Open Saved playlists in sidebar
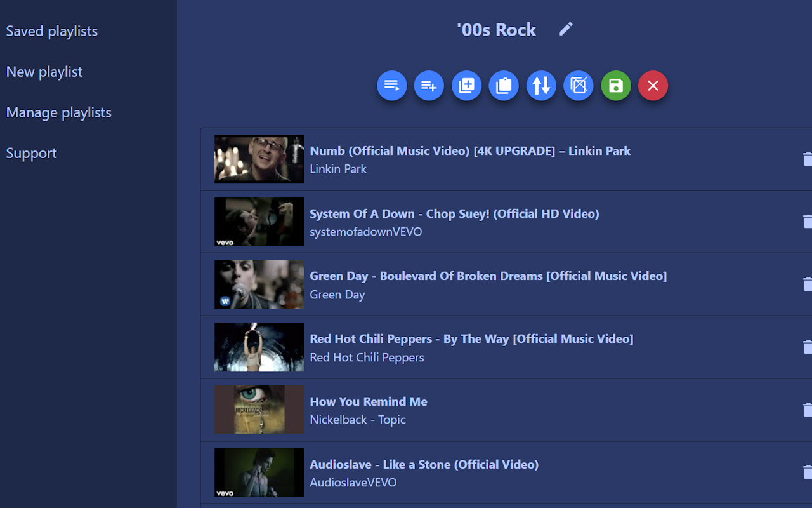The image size is (812, 508). pos(52,31)
